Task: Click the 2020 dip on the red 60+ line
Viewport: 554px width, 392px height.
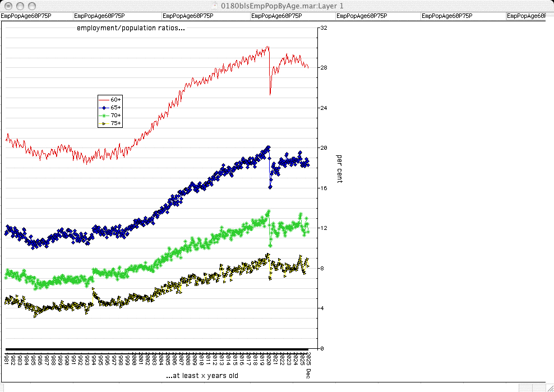Action: [x=270, y=93]
